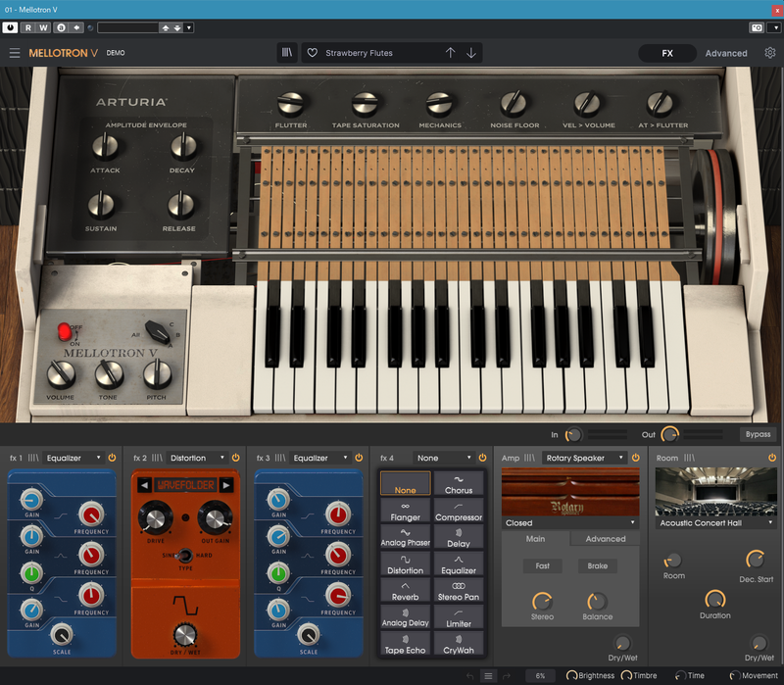Enable host Read automation R button
The image size is (784, 685).
pyautogui.click(x=28, y=27)
